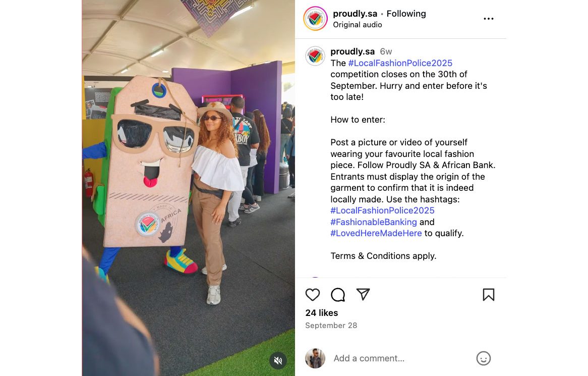
Task: Open proudly.sa username in post header
Action: click(355, 14)
